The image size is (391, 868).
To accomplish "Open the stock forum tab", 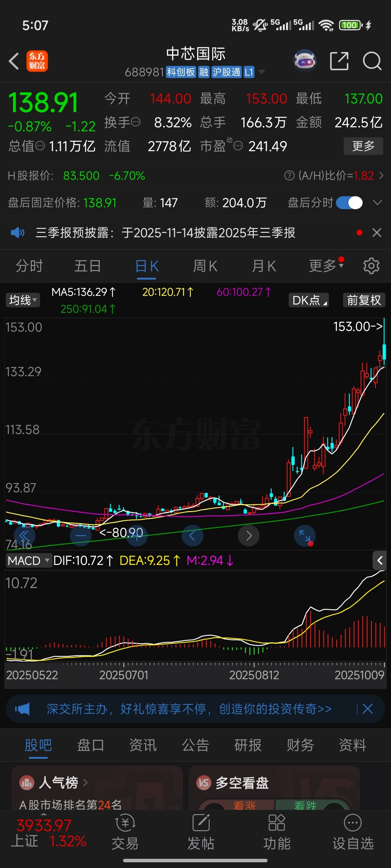I will (38, 745).
